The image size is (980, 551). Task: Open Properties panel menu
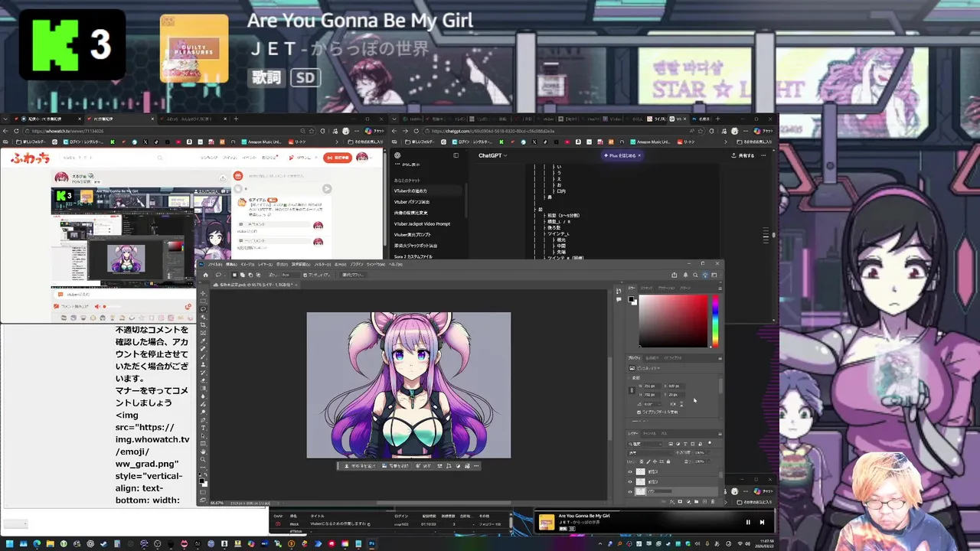pyautogui.click(x=720, y=358)
